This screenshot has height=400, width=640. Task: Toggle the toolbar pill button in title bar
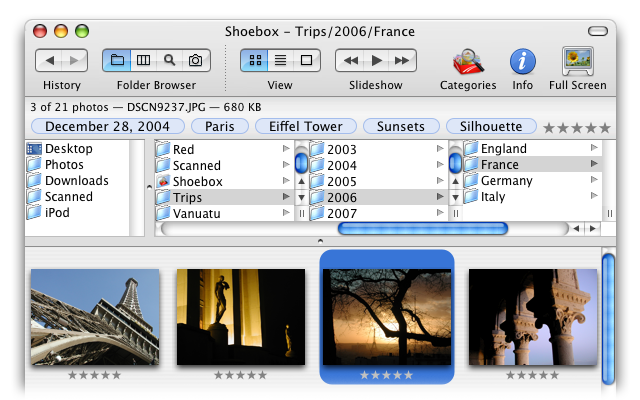click(x=598, y=31)
